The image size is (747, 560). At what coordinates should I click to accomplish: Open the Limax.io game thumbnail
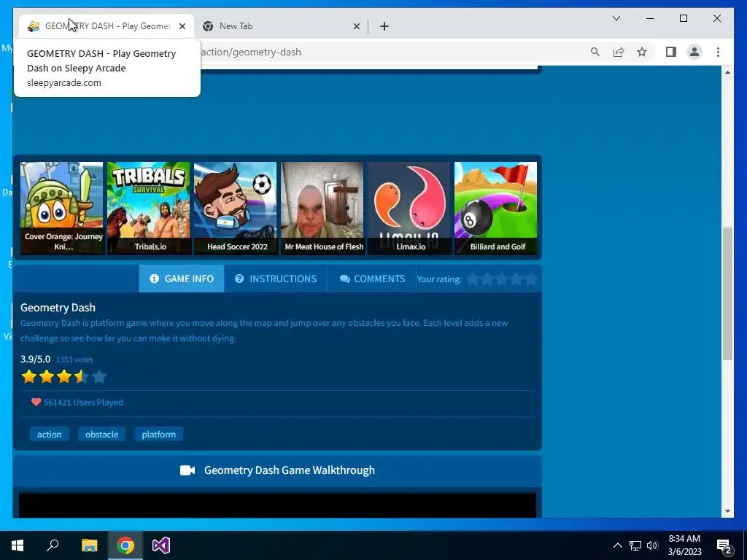tap(409, 208)
